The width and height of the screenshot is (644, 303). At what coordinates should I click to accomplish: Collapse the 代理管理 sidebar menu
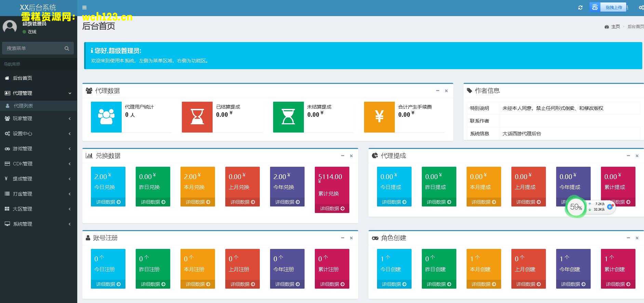38,93
